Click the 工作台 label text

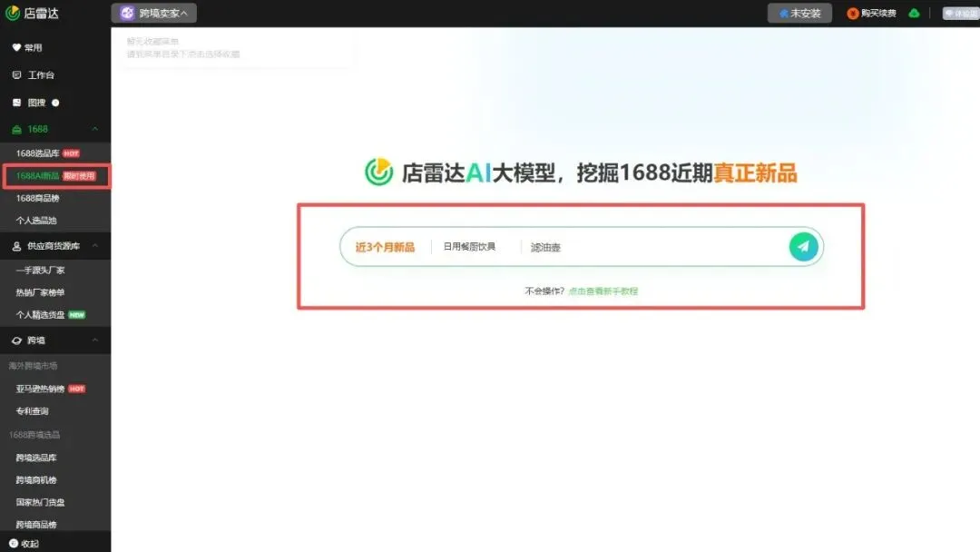click(x=41, y=75)
